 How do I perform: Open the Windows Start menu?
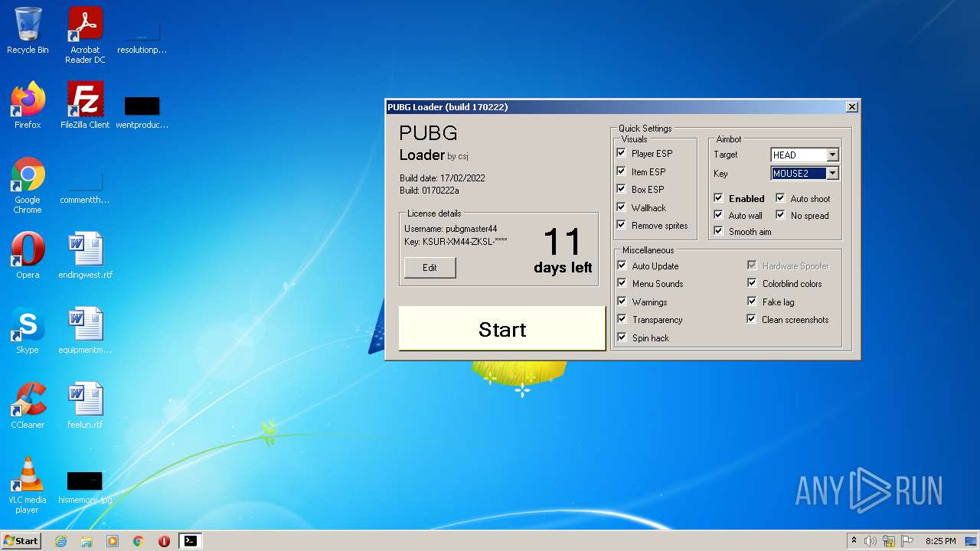coord(21,541)
